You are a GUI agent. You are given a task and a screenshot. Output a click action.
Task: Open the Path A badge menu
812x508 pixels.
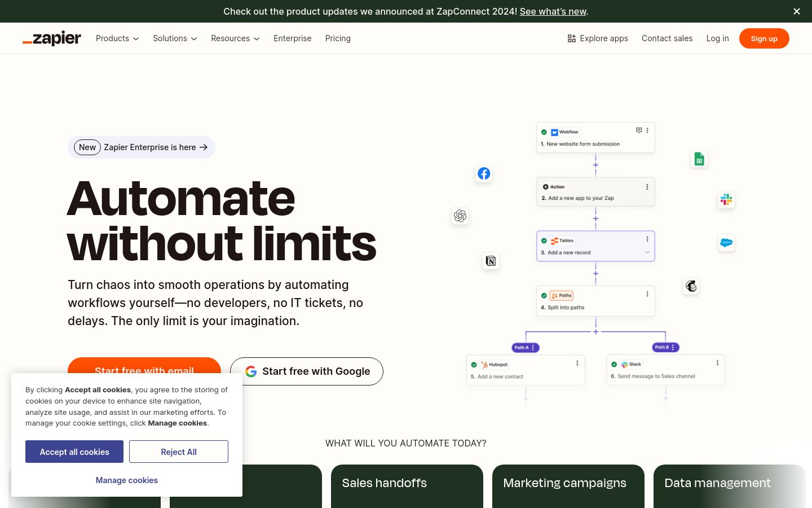526,348
